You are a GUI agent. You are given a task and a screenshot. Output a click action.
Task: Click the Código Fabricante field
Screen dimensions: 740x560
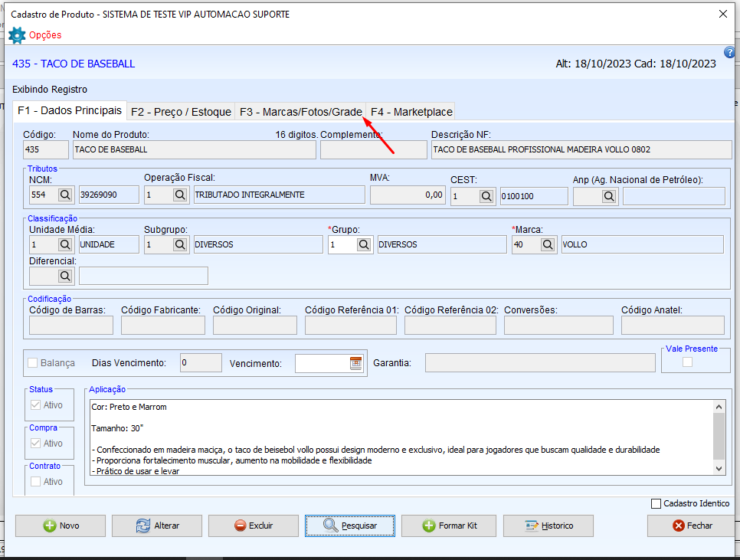(x=163, y=325)
